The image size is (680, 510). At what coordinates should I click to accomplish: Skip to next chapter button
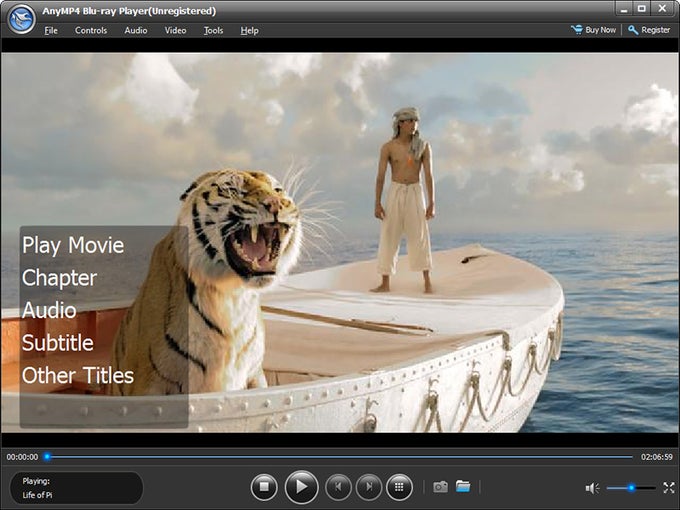click(x=369, y=487)
